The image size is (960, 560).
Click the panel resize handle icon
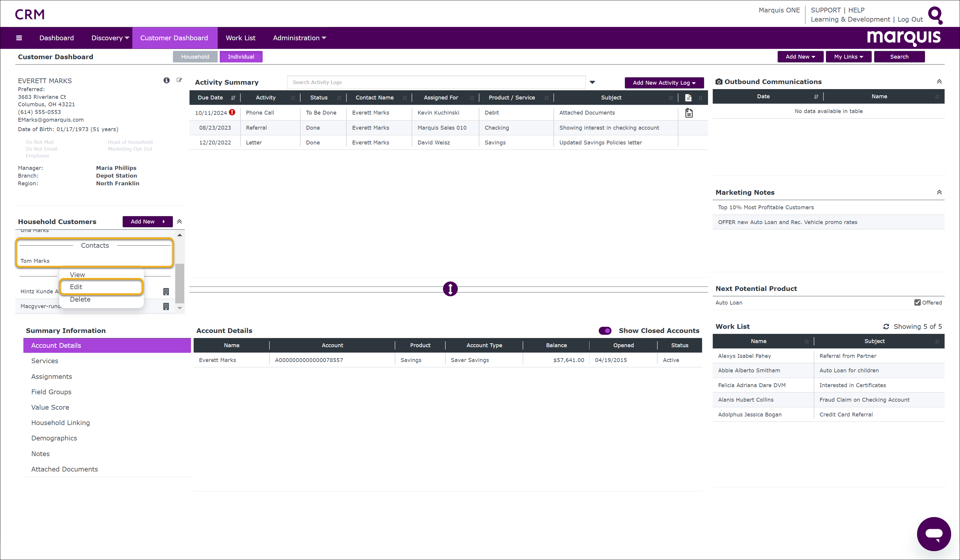pos(450,289)
